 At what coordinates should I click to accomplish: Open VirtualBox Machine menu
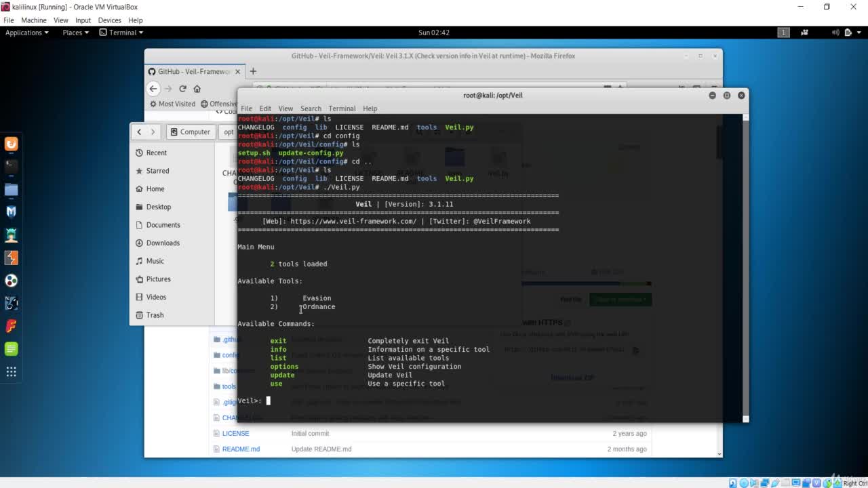pyautogui.click(x=34, y=20)
